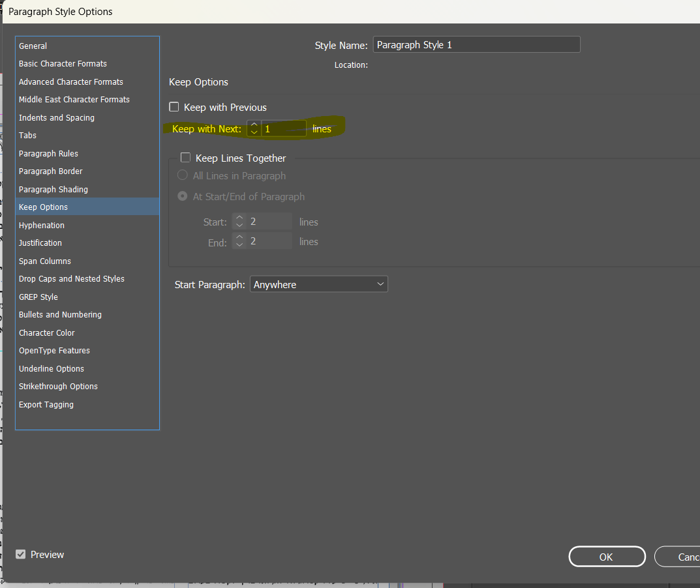
Task: Click the Style Name text field
Action: tap(476, 44)
